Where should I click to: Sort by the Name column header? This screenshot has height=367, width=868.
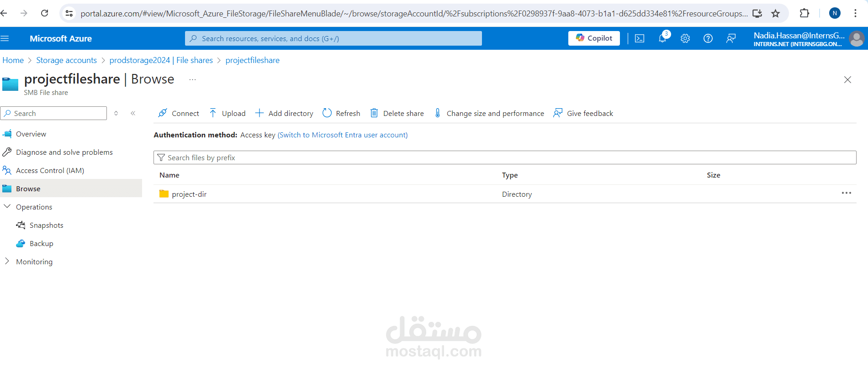169,175
